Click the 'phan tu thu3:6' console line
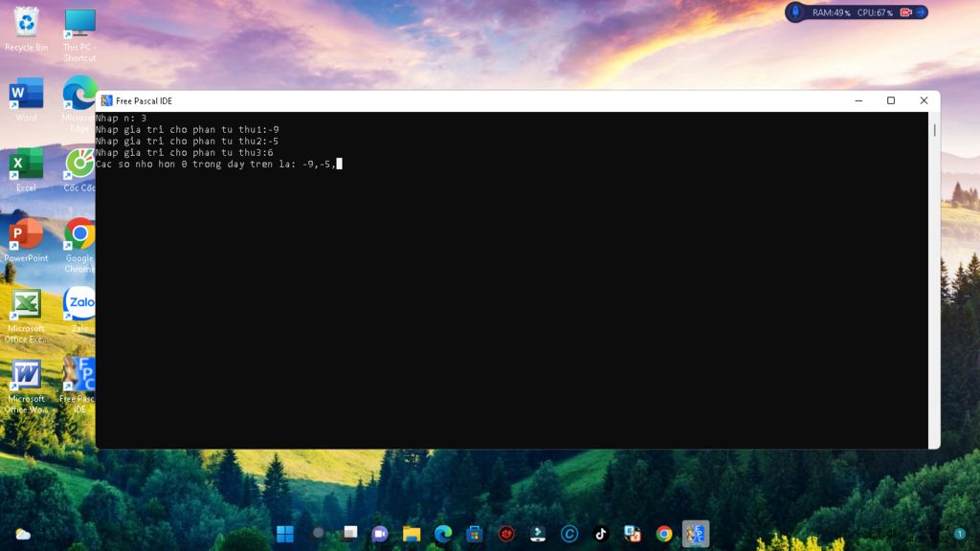The width and height of the screenshot is (980, 551). pyautogui.click(x=184, y=152)
